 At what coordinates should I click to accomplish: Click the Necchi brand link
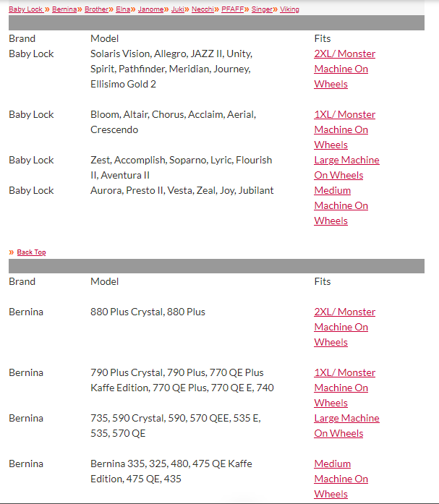(x=203, y=9)
